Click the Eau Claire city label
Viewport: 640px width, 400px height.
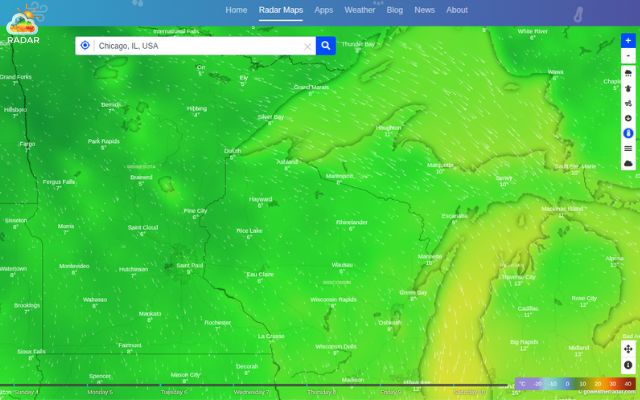pos(260,274)
